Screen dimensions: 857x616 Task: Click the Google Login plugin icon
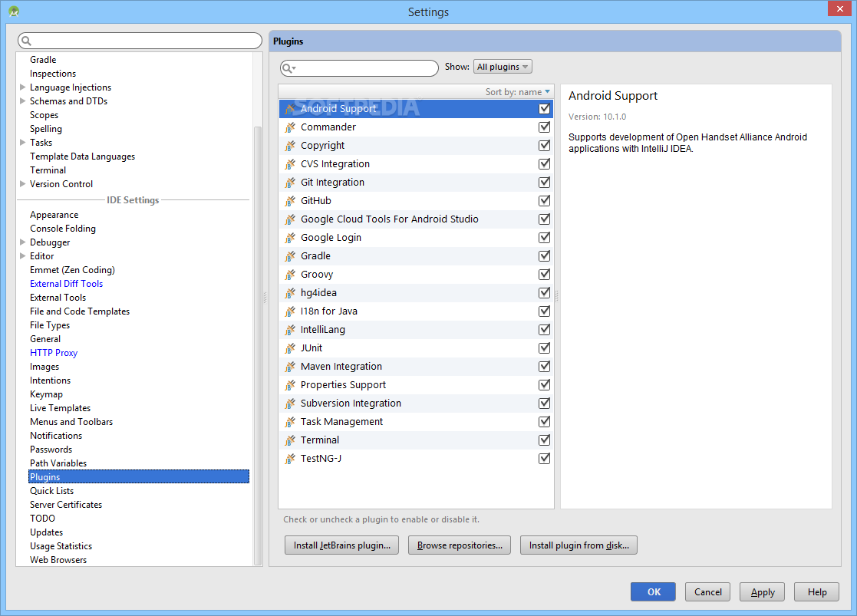click(290, 238)
